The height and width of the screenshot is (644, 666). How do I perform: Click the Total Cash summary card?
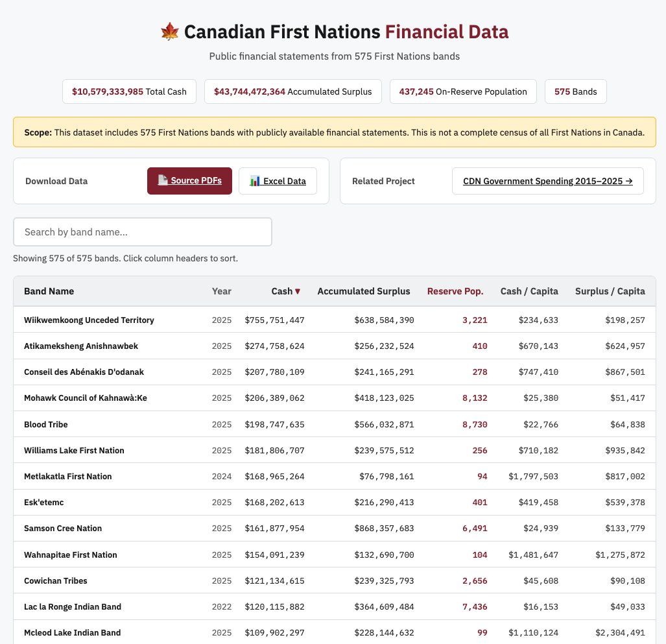click(129, 91)
